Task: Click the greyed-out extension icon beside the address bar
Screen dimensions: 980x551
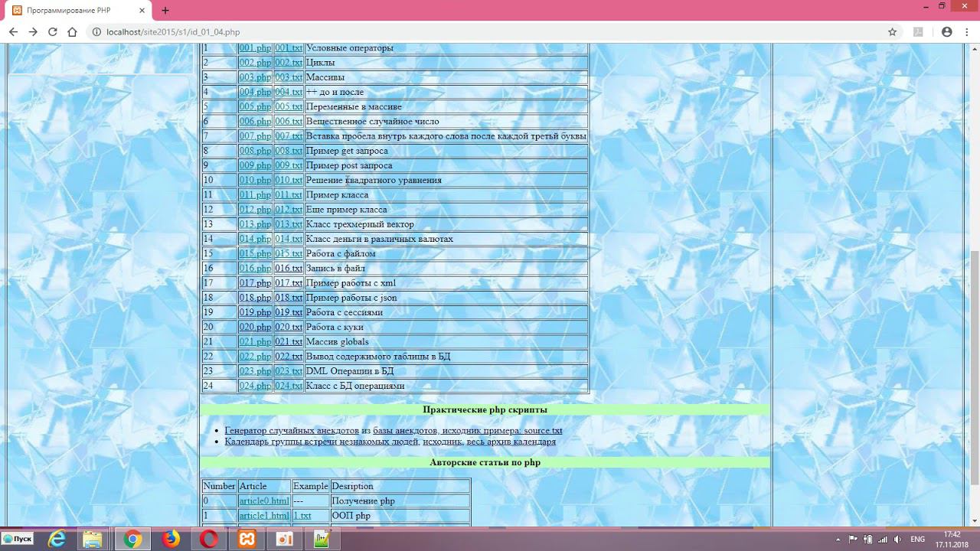Action: click(x=919, y=32)
